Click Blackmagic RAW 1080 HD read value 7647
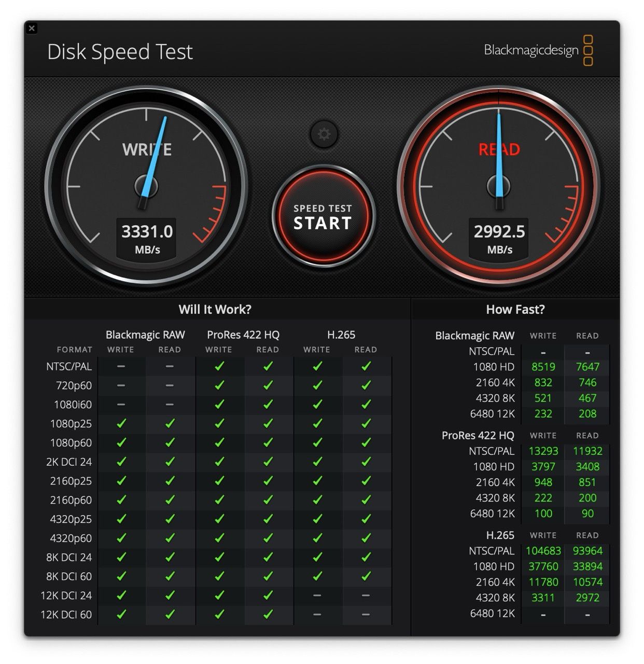Image resolution: width=644 pixels, height=664 pixels. tap(587, 367)
